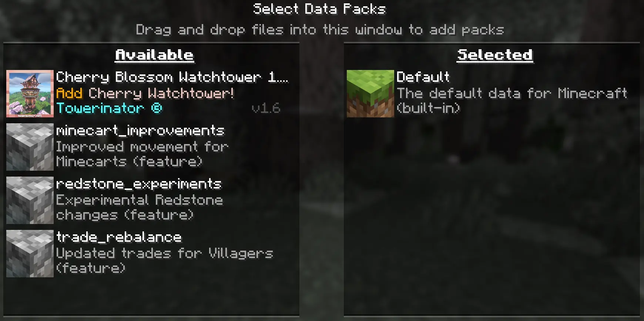Select the trade_rebalance pack name
The image size is (644, 321).
[119, 237]
